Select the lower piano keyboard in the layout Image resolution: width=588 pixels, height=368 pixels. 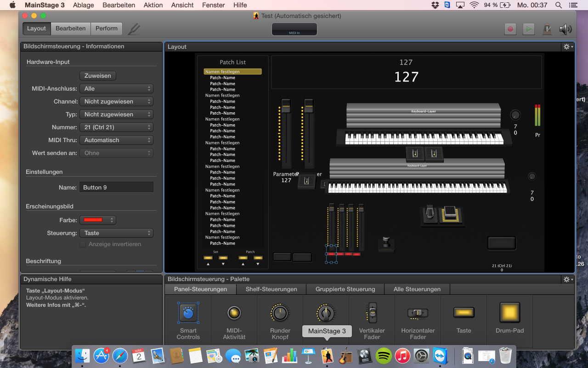click(x=417, y=187)
